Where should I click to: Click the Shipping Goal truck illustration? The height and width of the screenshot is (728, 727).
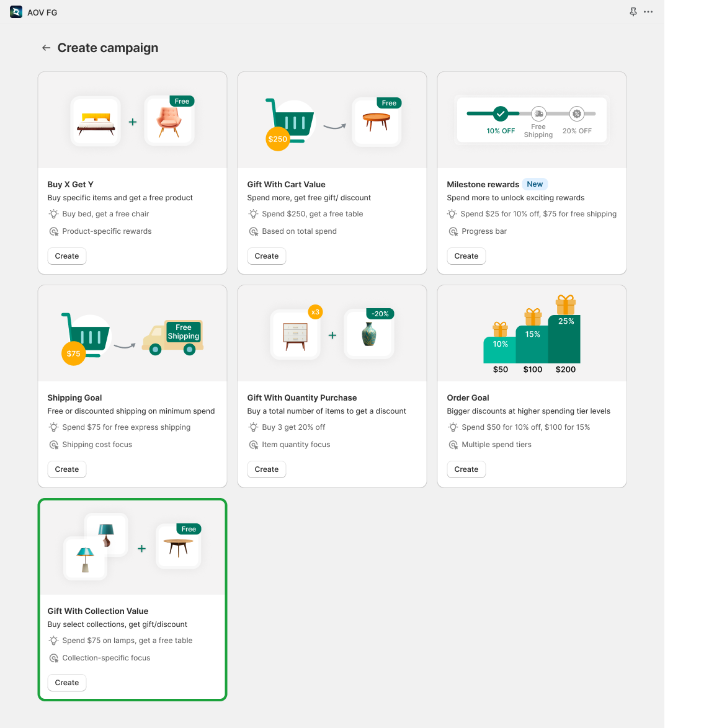tap(172, 338)
